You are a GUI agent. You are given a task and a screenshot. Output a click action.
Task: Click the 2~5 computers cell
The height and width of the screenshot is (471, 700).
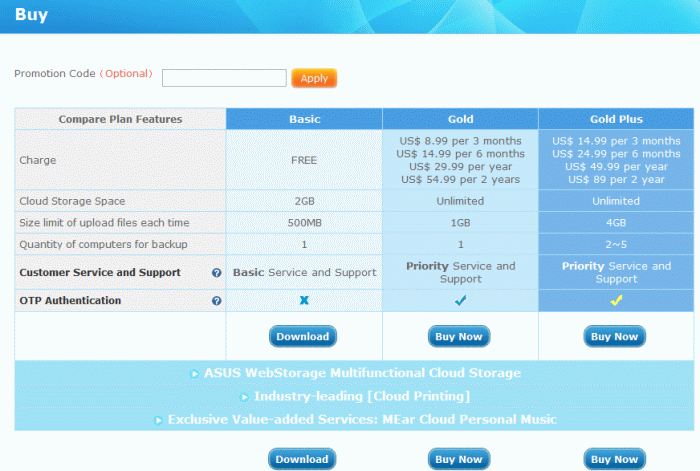(x=616, y=245)
